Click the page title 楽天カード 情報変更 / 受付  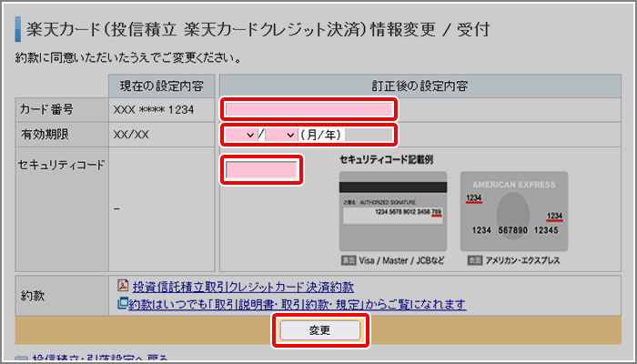tap(258, 30)
